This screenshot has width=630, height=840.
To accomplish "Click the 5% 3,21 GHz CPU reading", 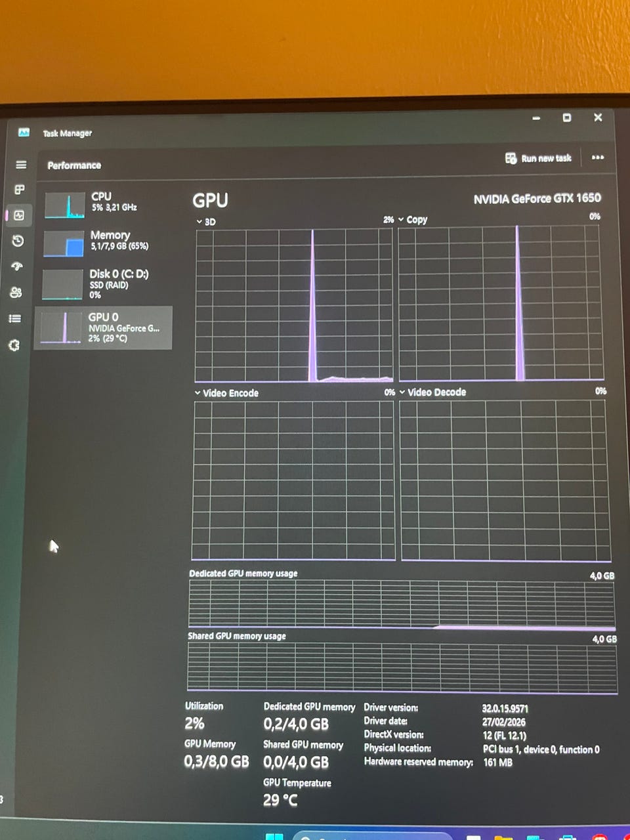I will (x=114, y=207).
